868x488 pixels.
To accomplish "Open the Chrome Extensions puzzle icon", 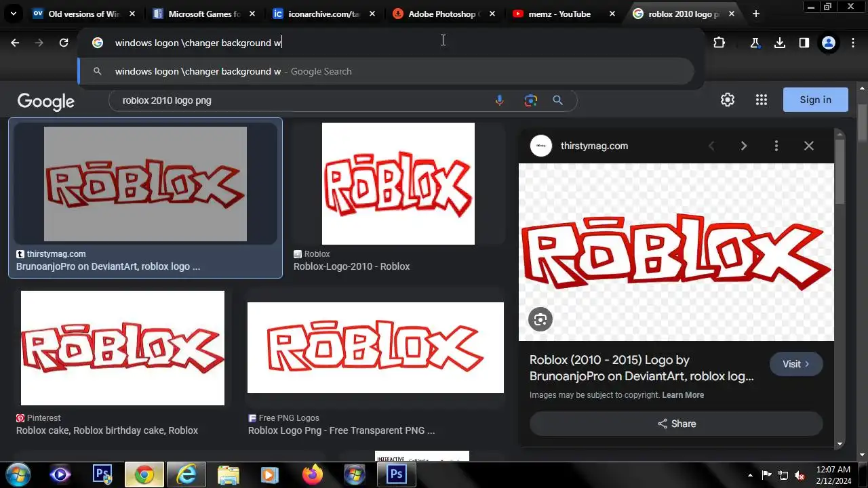I will [719, 43].
